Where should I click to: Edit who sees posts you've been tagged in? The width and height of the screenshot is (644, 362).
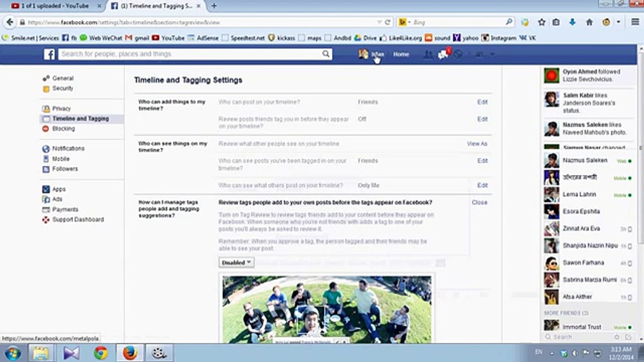482,161
